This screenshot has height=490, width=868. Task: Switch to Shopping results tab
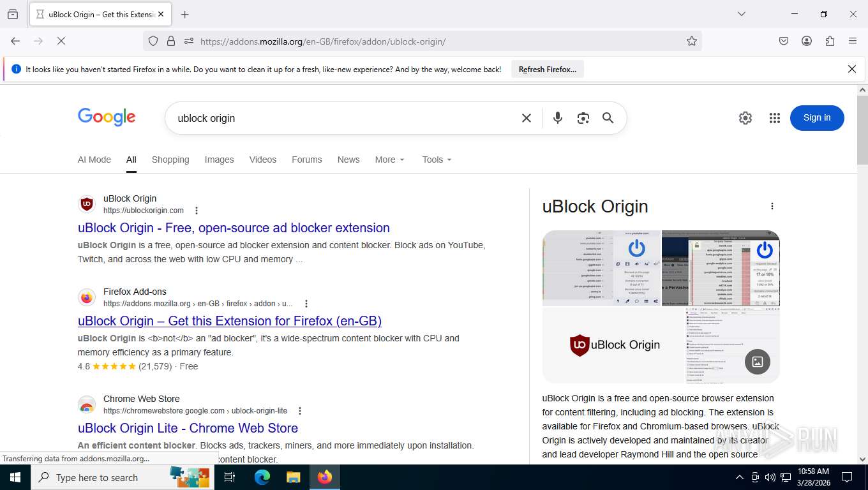(170, 160)
